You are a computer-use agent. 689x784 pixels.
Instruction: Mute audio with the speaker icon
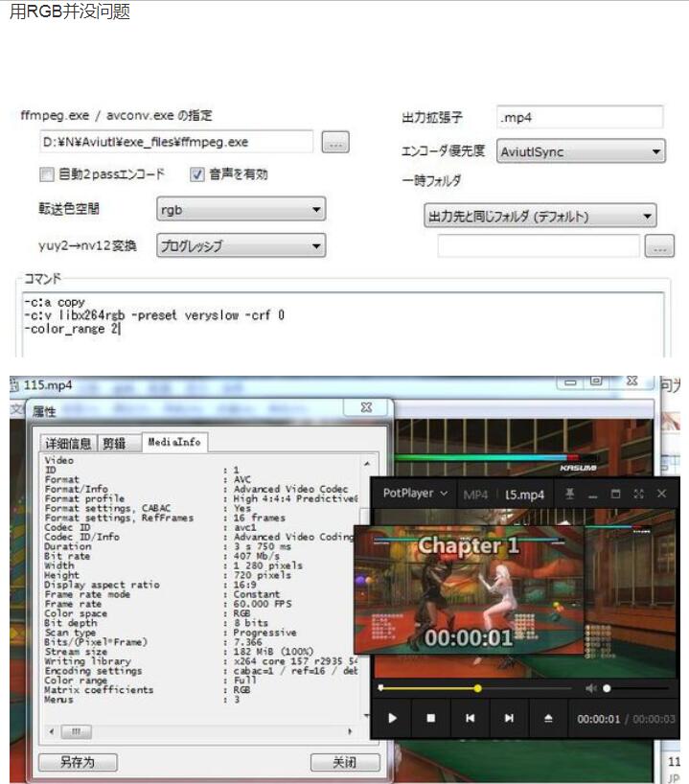click(590, 688)
